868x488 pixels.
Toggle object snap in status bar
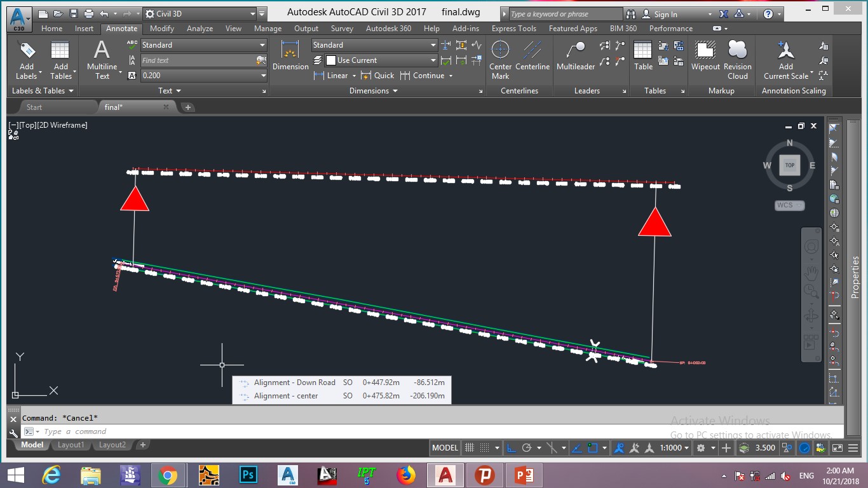[x=593, y=448]
